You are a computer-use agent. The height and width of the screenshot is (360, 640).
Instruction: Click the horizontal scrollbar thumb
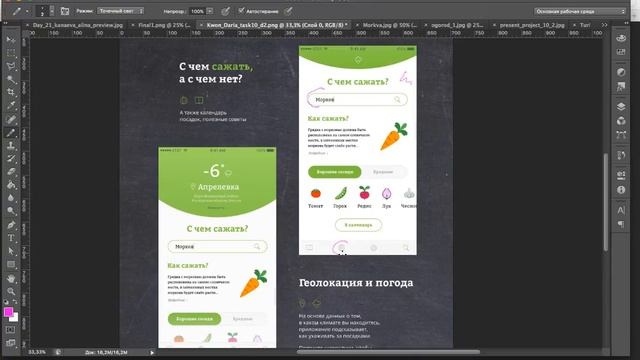tap(388, 352)
